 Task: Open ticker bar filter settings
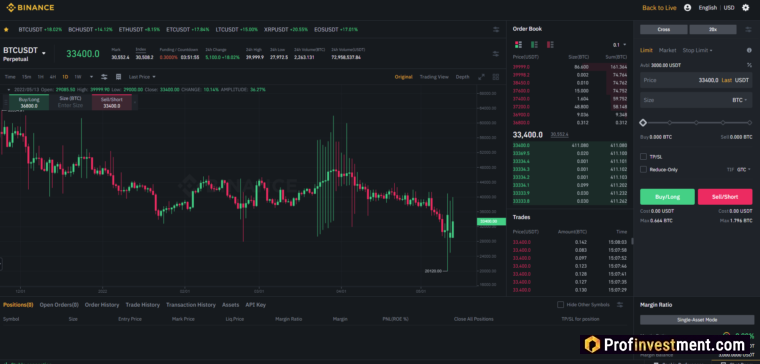pyautogui.click(x=496, y=30)
